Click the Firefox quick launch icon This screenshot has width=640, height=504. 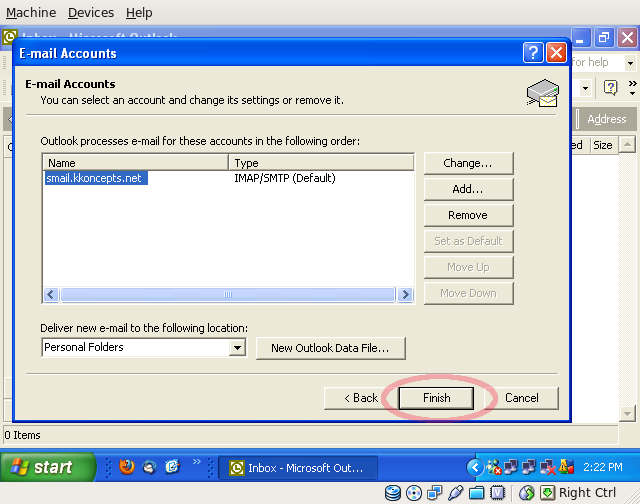point(127,467)
